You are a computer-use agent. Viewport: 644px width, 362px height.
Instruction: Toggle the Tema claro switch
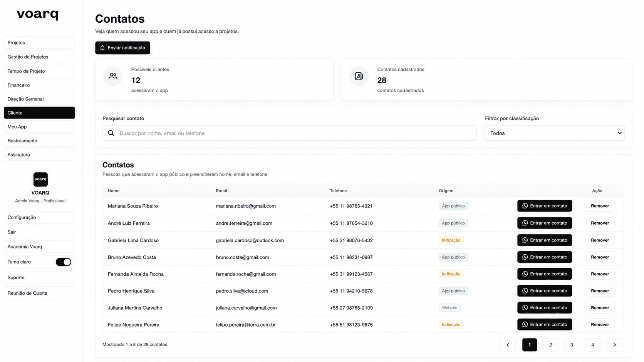64,262
